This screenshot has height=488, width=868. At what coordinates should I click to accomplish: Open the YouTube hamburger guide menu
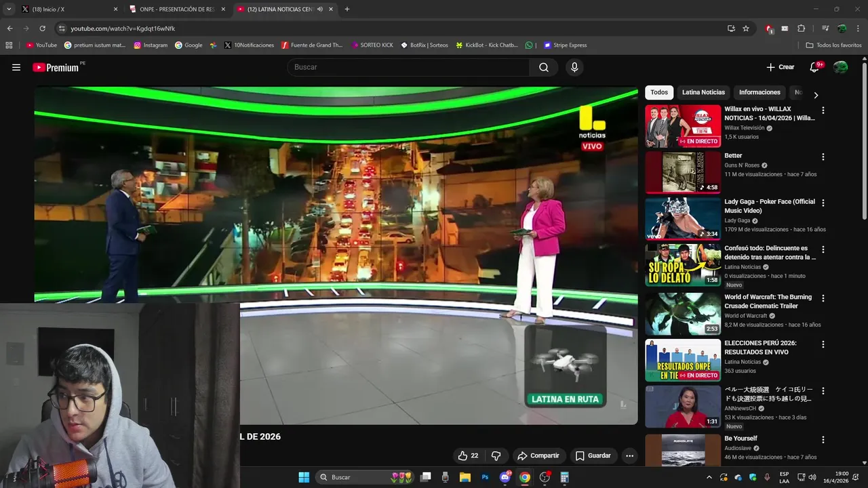[x=16, y=67]
